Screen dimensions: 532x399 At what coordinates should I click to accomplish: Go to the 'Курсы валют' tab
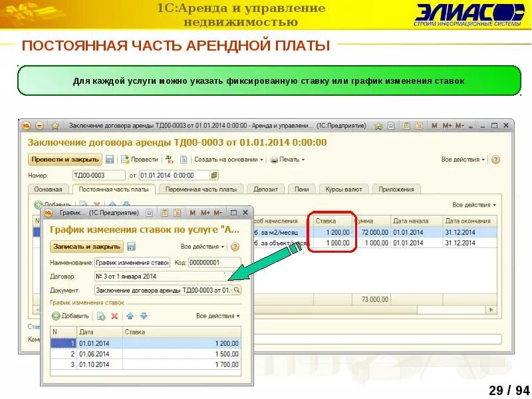344,190
